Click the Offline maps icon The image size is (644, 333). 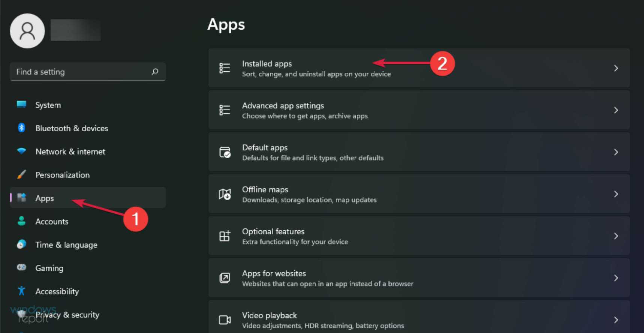click(225, 194)
